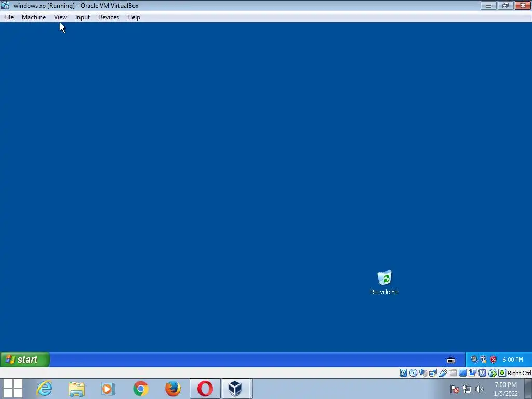The image size is (532, 399).
Task: Launch Internet Explorer from host taskbar
Action: coord(45,389)
